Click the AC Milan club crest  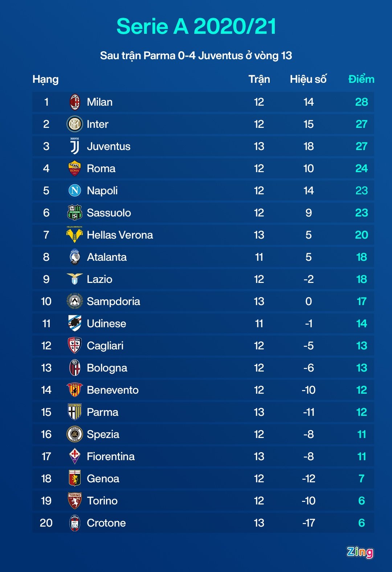click(75, 102)
